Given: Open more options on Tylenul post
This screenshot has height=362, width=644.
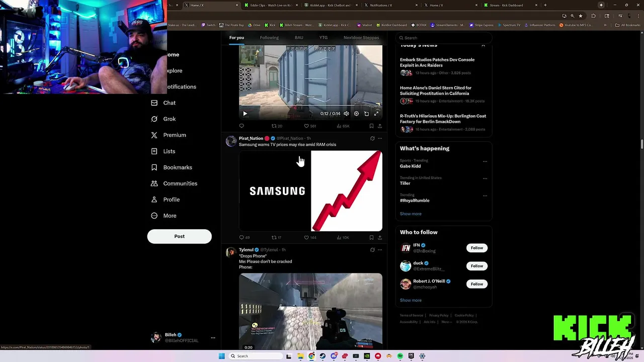Looking at the screenshot, I should [x=380, y=250].
